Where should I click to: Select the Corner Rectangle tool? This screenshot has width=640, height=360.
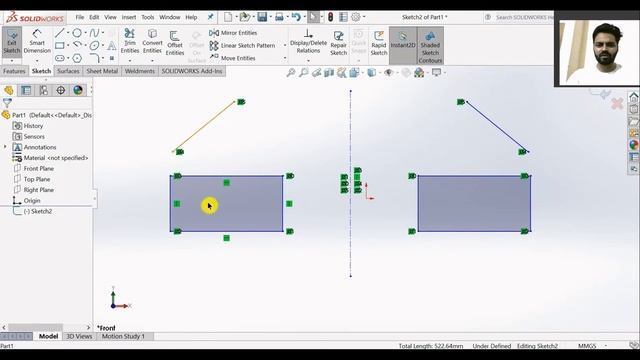pos(60,45)
